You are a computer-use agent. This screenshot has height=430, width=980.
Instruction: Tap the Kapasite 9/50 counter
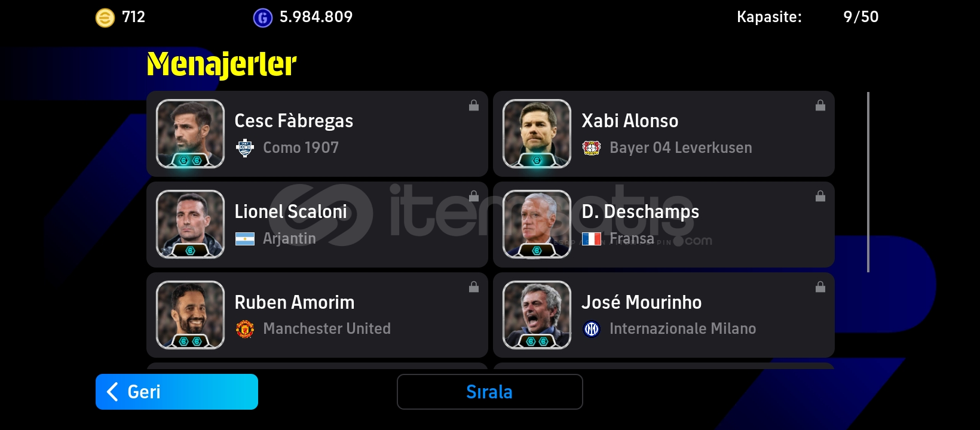click(808, 17)
